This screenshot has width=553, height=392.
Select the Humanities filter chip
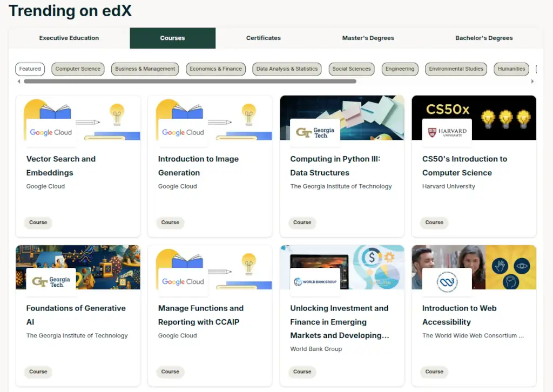coord(511,69)
